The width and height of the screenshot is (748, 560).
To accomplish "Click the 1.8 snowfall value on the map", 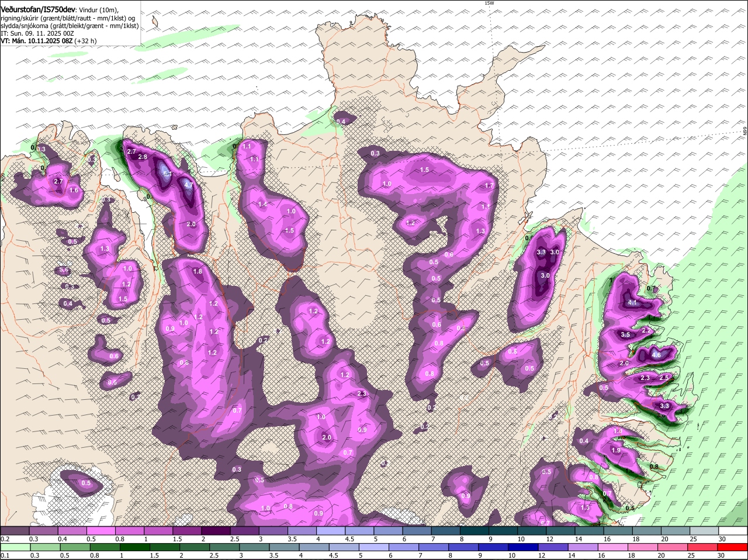I will coord(198,271).
